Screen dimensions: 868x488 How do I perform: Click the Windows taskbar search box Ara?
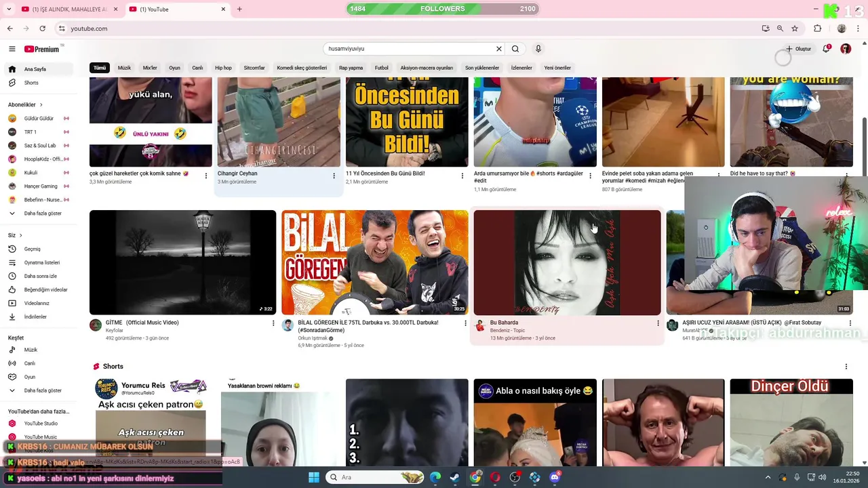tap(376, 477)
